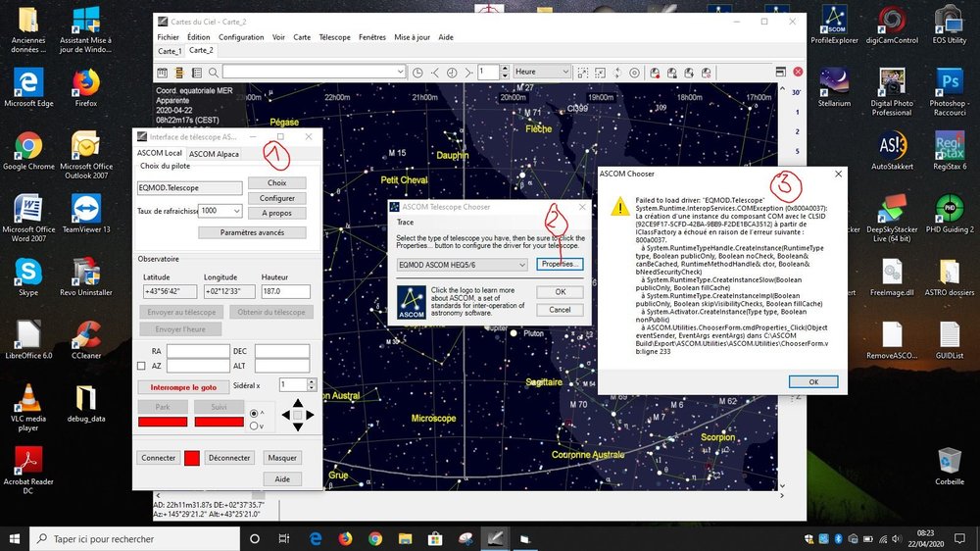Click the Connecter button

click(158, 458)
